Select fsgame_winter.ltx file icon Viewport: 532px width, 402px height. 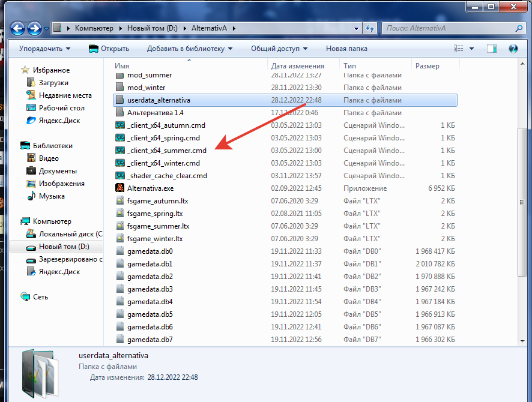[x=119, y=239]
